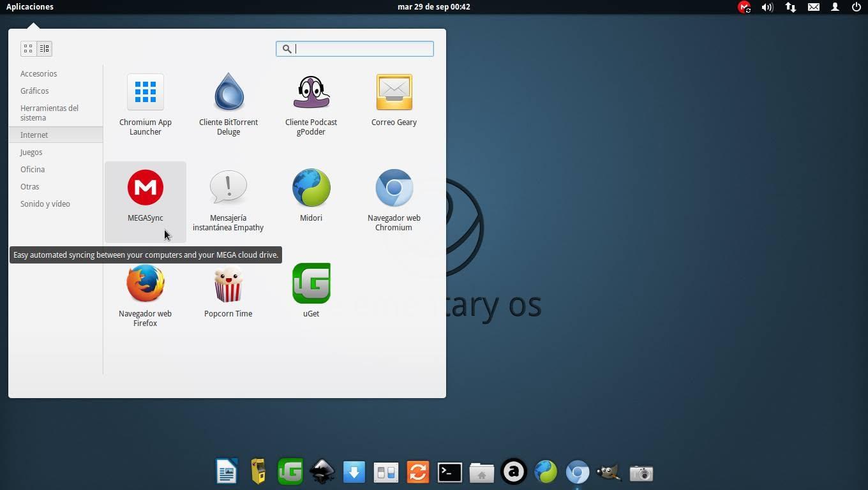868x490 pixels.
Task: Open LibreOffice Writer in dock
Action: coord(227,472)
